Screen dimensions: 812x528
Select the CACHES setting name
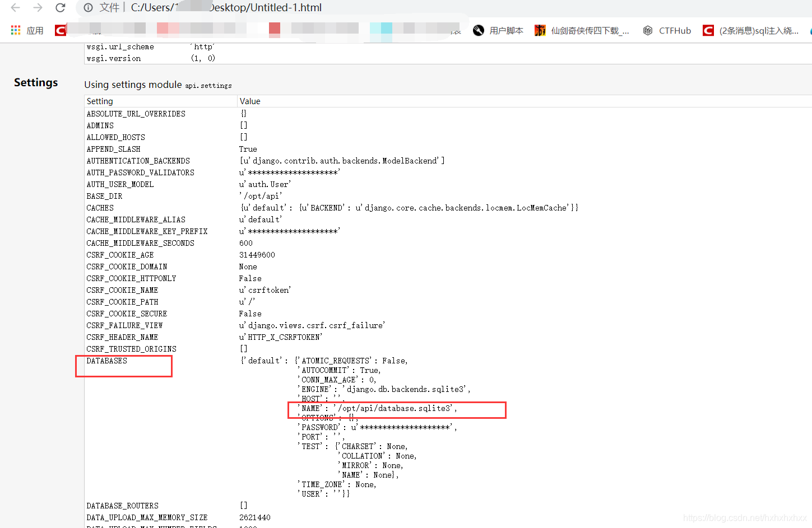point(100,208)
